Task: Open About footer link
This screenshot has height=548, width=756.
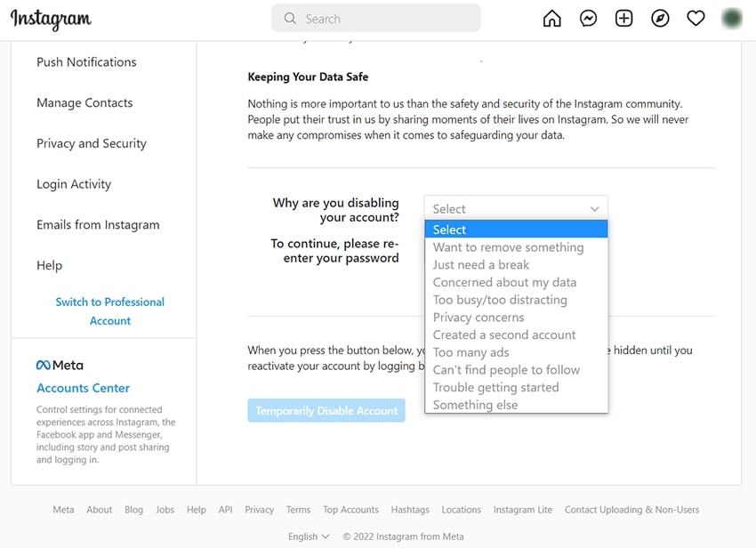Action: point(100,510)
